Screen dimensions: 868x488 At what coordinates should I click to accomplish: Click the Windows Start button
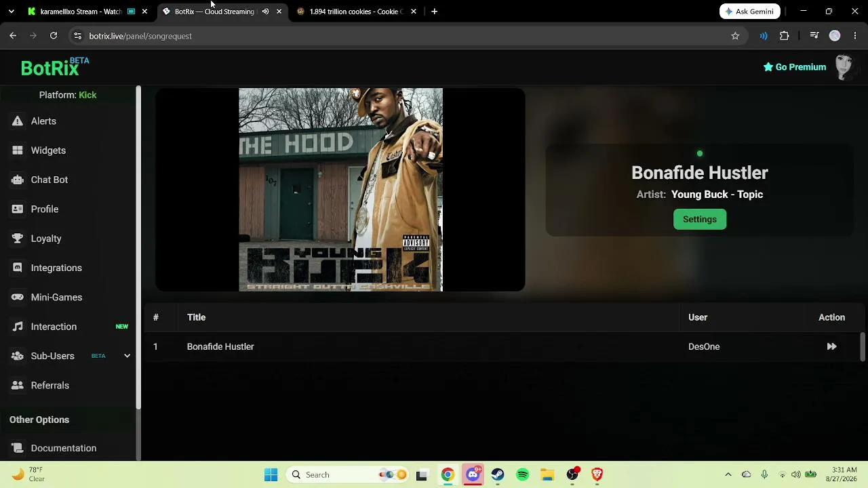271,474
